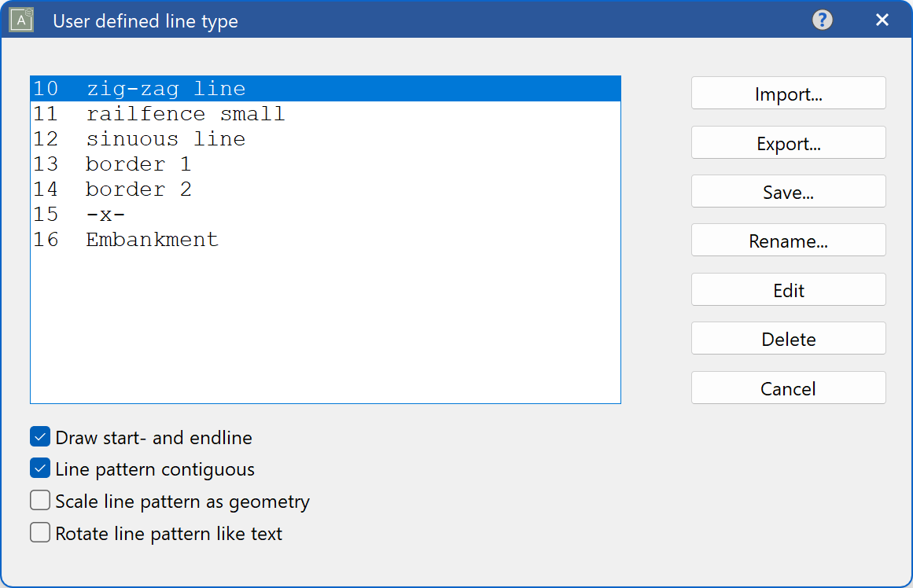
Task: Edit the selected line type
Action: pyautogui.click(x=788, y=289)
